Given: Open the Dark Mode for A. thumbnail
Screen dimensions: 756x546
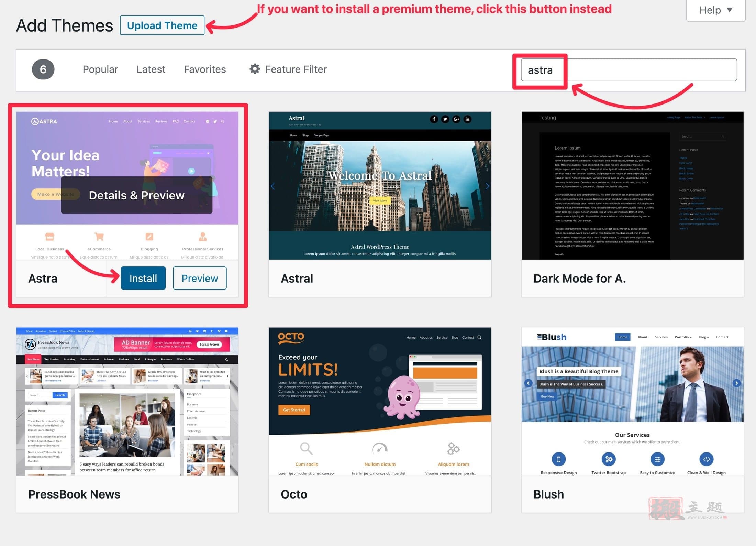Looking at the screenshot, I should point(633,186).
